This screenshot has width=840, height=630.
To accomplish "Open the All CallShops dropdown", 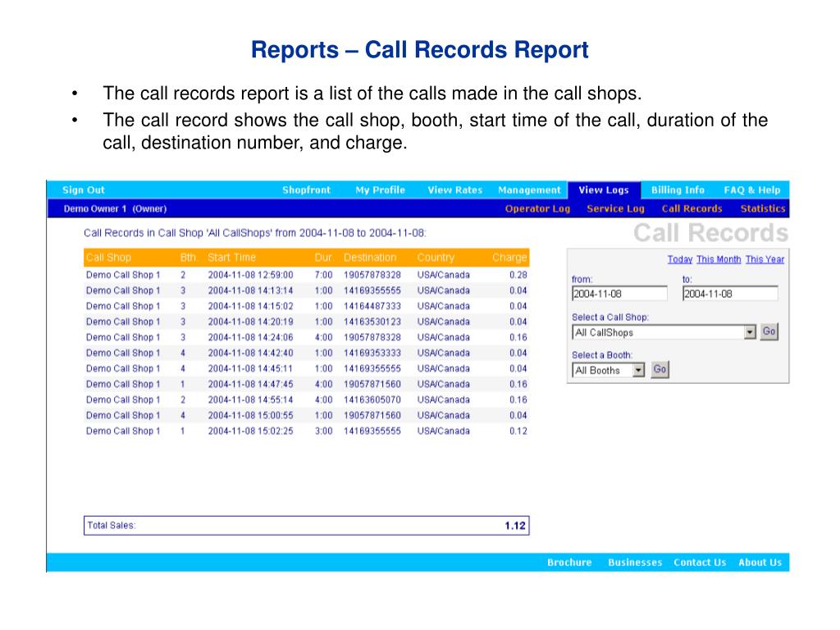I will tap(664, 332).
